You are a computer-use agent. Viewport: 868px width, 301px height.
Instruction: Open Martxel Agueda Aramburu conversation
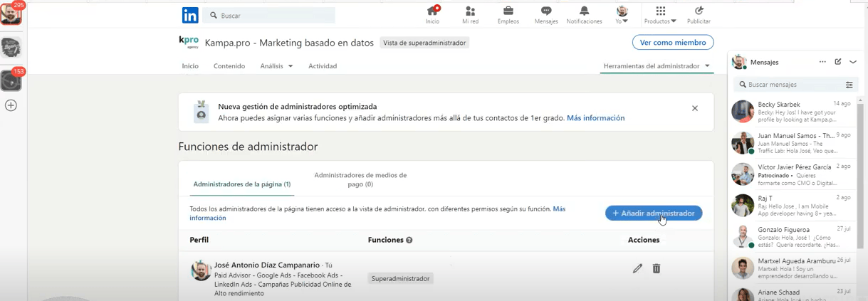point(793,268)
